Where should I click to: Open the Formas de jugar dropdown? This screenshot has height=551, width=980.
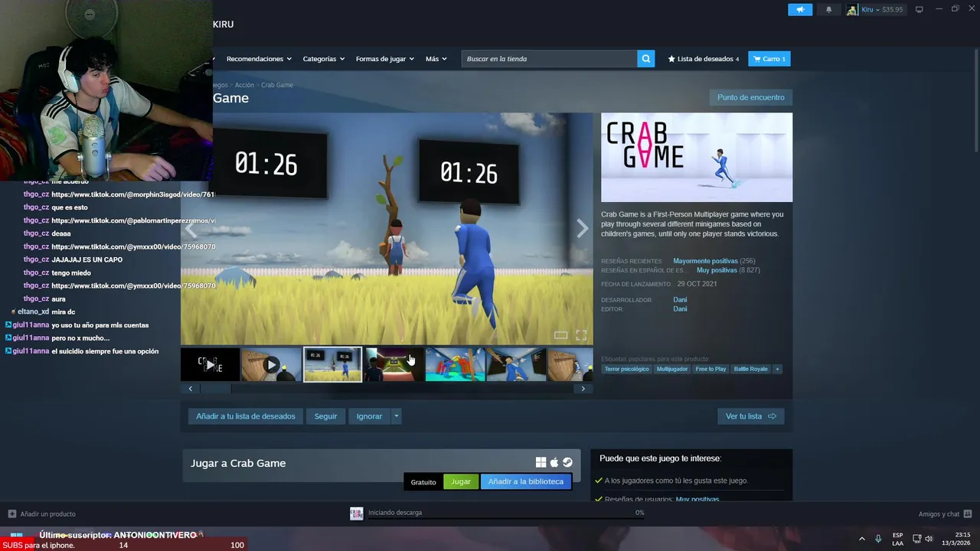384,59
